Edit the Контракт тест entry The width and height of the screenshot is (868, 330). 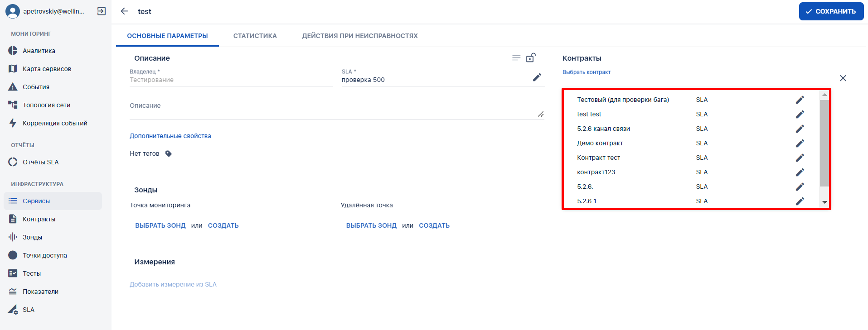(x=800, y=158)
